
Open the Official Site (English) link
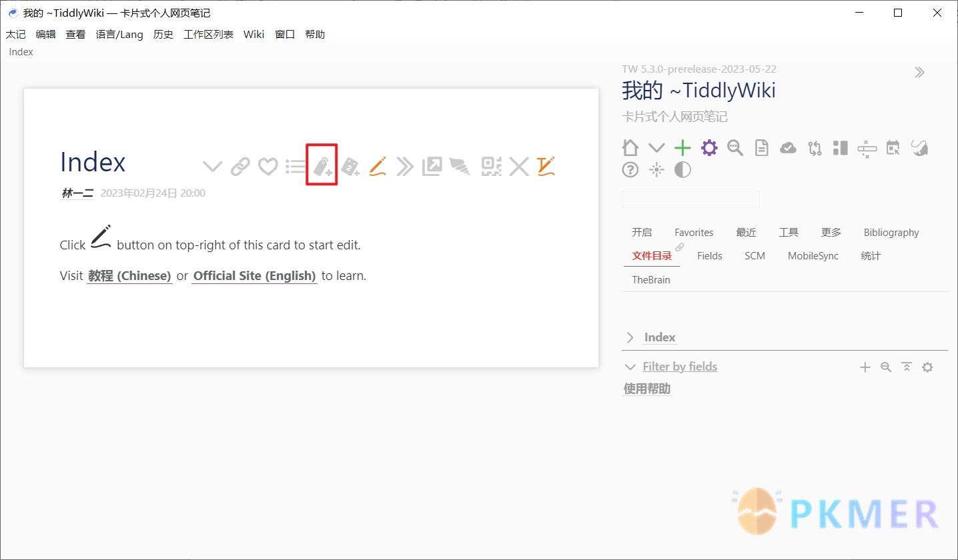click(254, 276)
